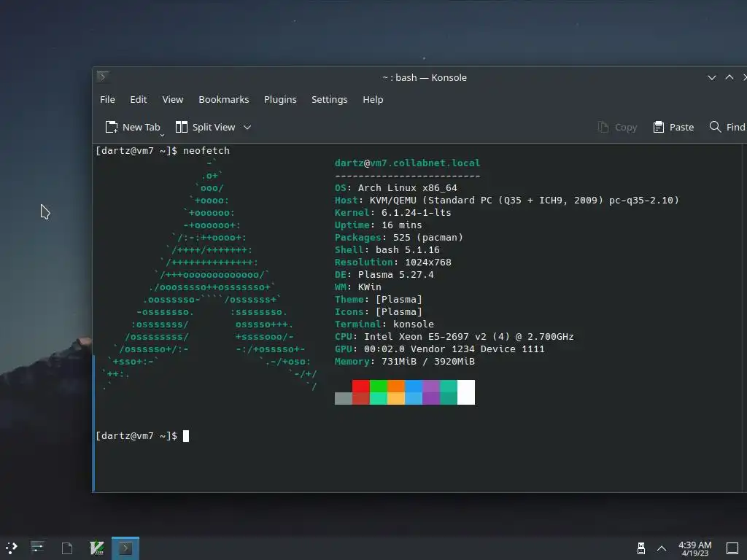The width and height of the screenshot is (747, 560).
Task: Open the removable devices tray icon
Action: [640, 548]
